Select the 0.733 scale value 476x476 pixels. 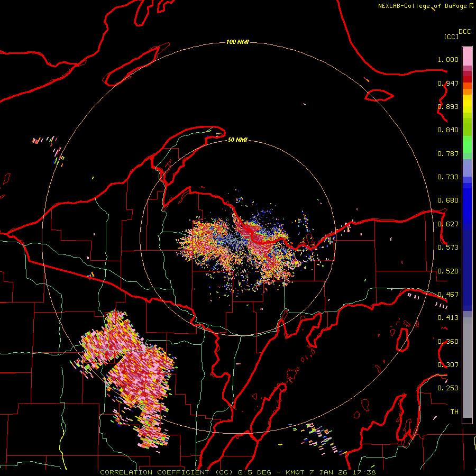[x=448, y=177]
